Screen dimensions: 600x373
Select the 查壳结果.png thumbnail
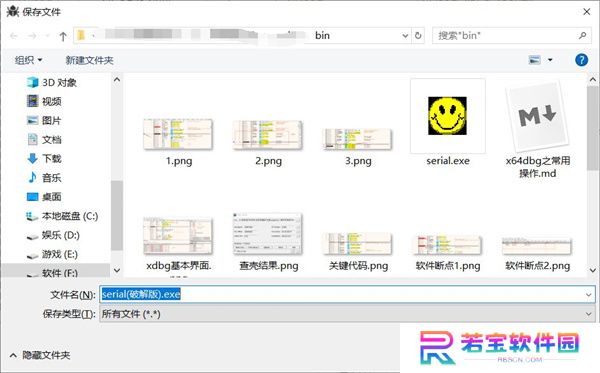[x=268, y=242]
